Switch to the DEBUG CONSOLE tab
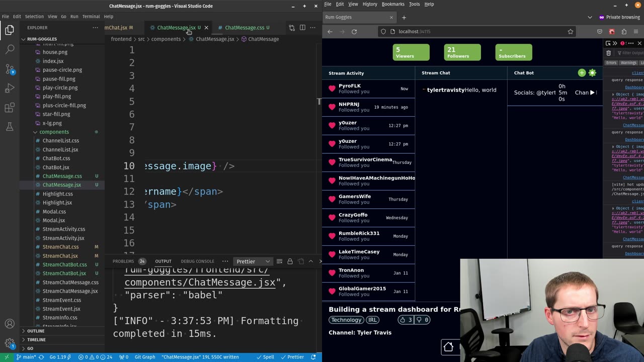This screenshot has height=362, width=644. tap(197, 261)
